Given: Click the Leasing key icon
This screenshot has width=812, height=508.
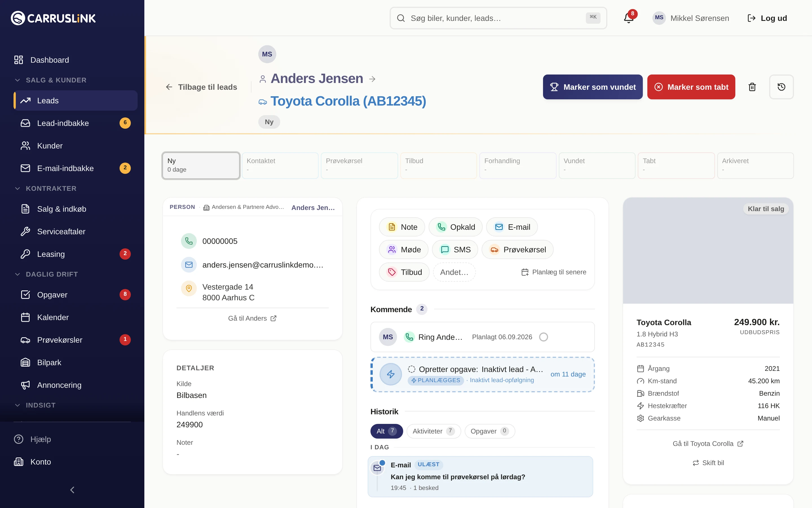Looking at the screenshot, I should point(25,254).
